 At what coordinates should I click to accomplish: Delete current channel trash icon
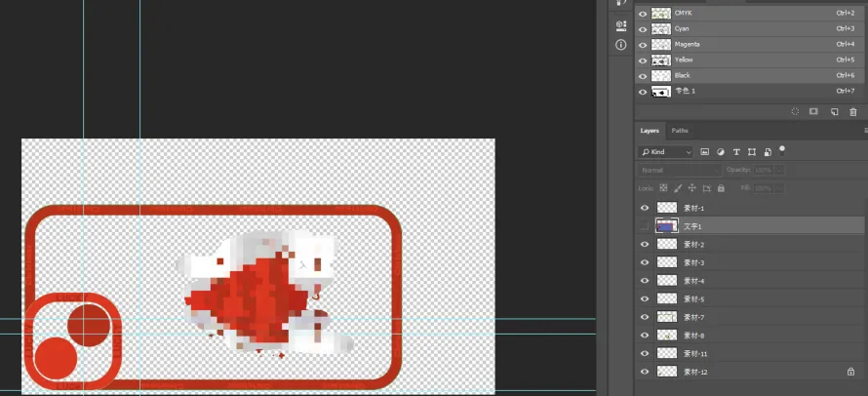coord(853,111)
